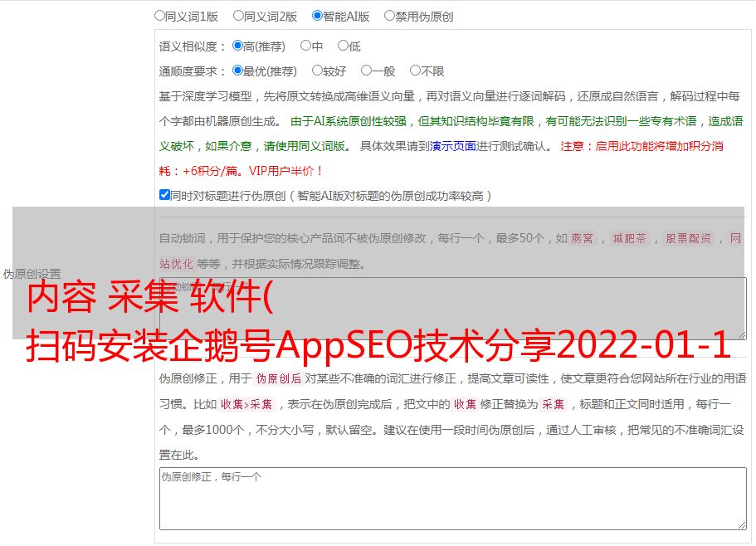Set 通顺度要求 to 不限
The image size is (756, 546).
pos(415,71)
